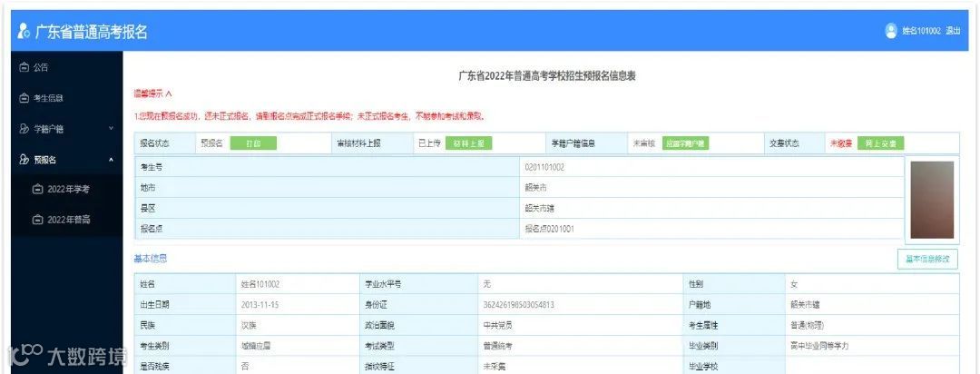Click the red notice line about 预报名成功
Screen dimensions: 980x374
coord(310,116)
